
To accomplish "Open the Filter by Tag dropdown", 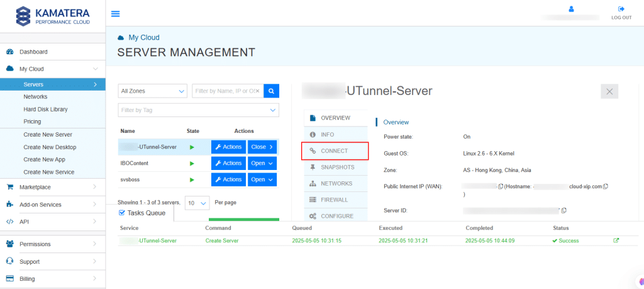I will tap(198, 110).
